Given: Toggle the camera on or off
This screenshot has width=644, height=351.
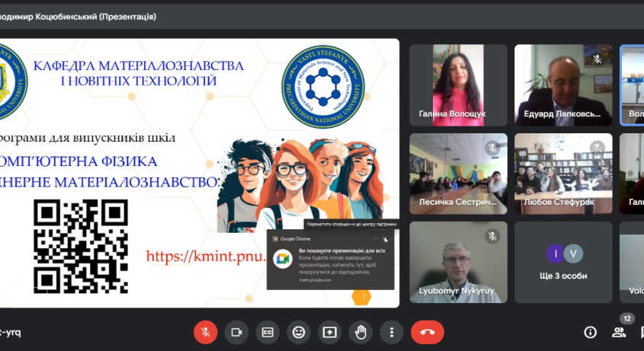Looking at the screenshot, I should click(236, 332).
